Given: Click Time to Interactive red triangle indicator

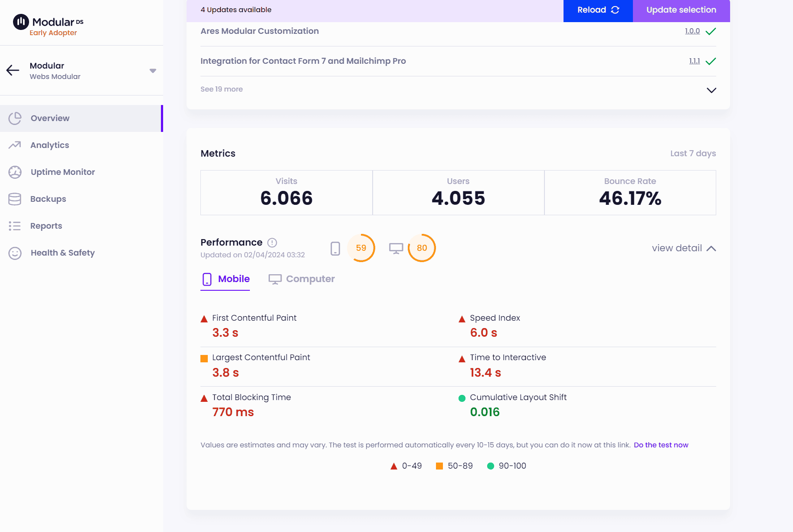Looking at the screenshot, I should point(462,359).
